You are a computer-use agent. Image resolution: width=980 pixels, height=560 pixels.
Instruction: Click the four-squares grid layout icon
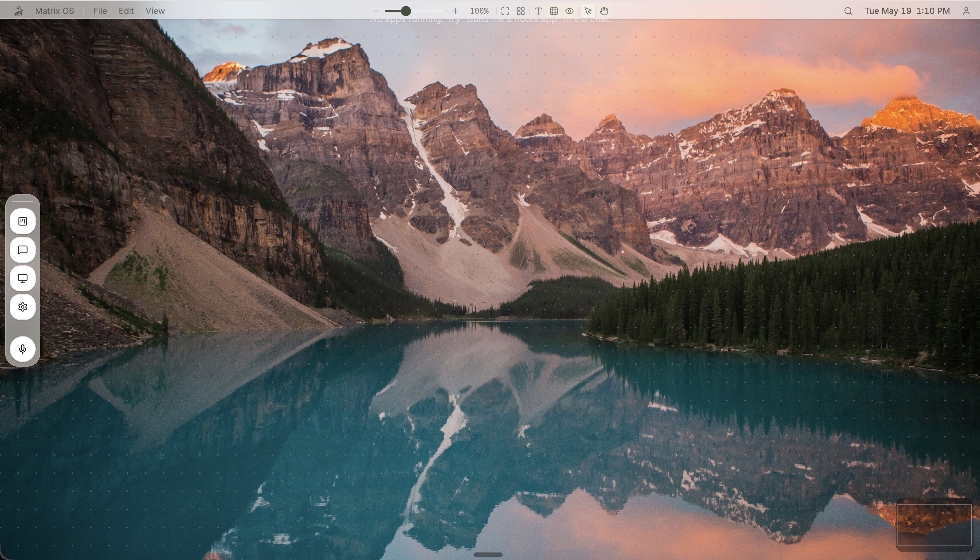click(x=521, y=11)
